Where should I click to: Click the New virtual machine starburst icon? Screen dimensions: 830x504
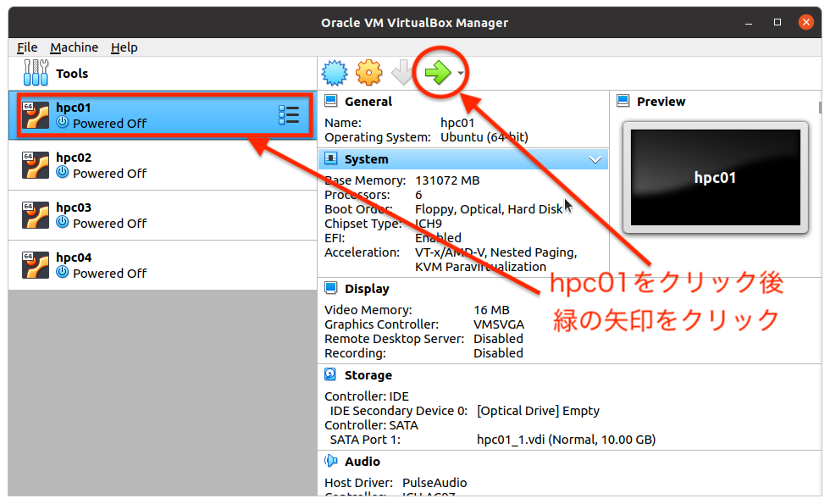(x=335, y=73)
